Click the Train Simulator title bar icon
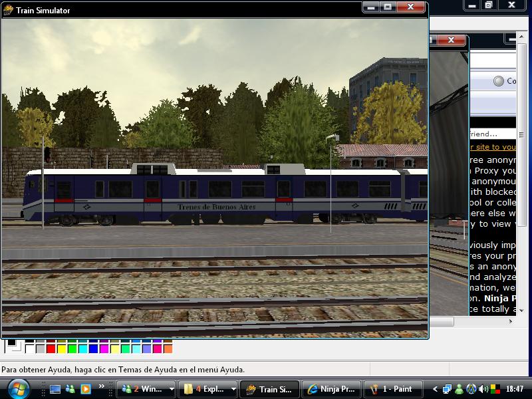Screen dimensions: 532x399 (x=8, y=10)
